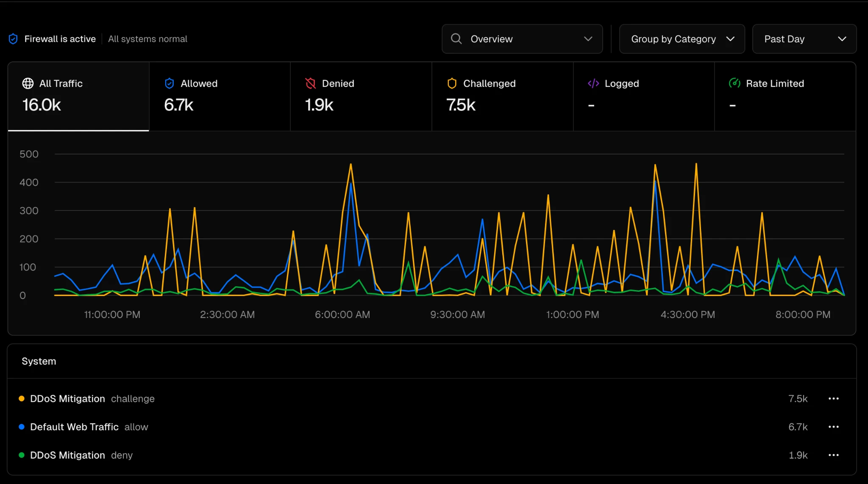This screenshot has height=484, width=868.
Task: Open more options for DDoS Mitigation challenge
Action: coord(833,398)
